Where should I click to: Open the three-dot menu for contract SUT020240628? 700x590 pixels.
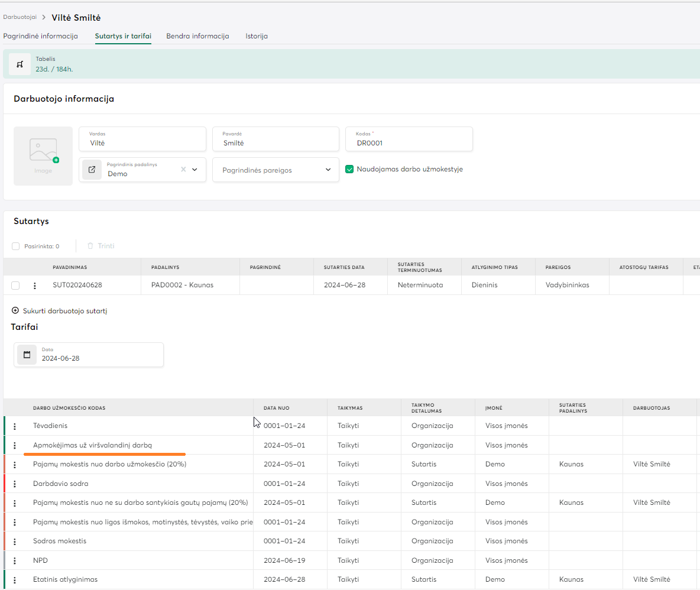coord(34,286)
